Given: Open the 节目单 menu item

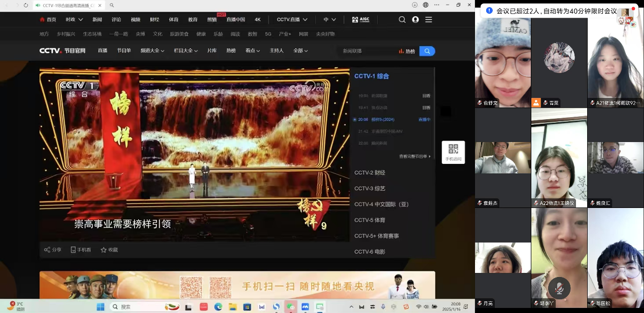Looking at the screenshot, I should pos(124,51).
